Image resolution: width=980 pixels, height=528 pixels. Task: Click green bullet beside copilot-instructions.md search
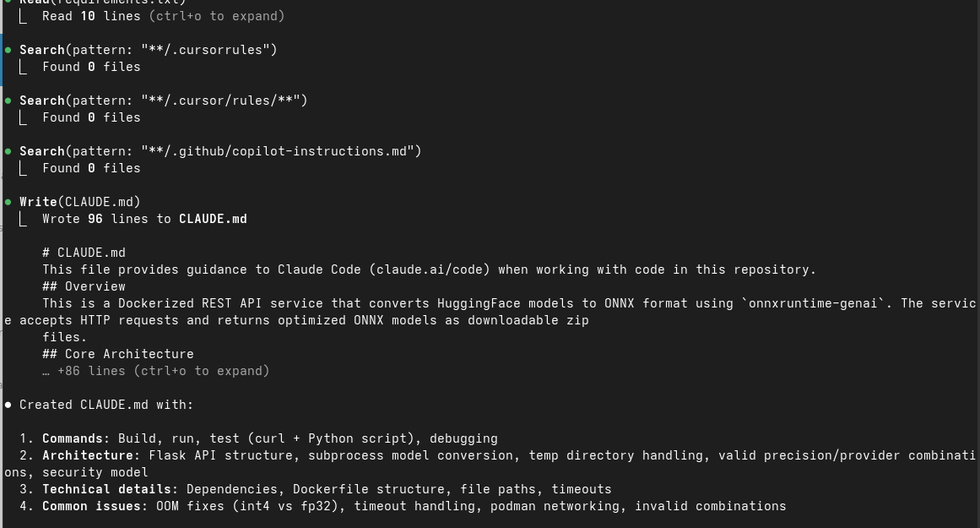(x=8, y=151)
